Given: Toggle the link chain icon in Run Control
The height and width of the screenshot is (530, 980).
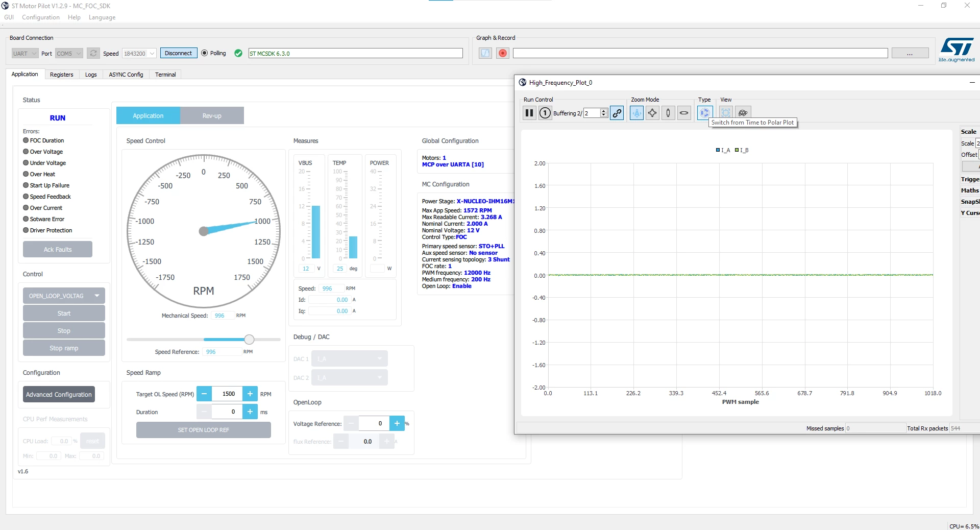Looking at the screenshot, I should [617, 113].
